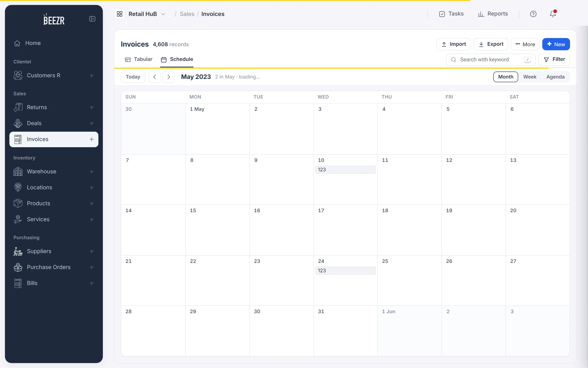588x368 pixels.
Task: Click the plus icon next to Bills
Action: point(92,283)
